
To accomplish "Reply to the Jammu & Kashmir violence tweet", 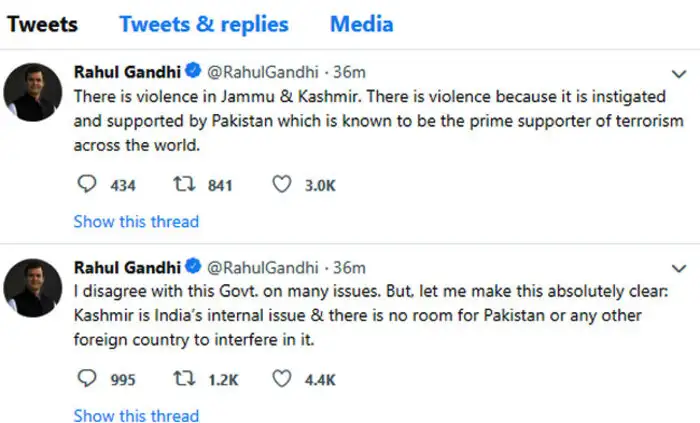I will click(88, 184).
